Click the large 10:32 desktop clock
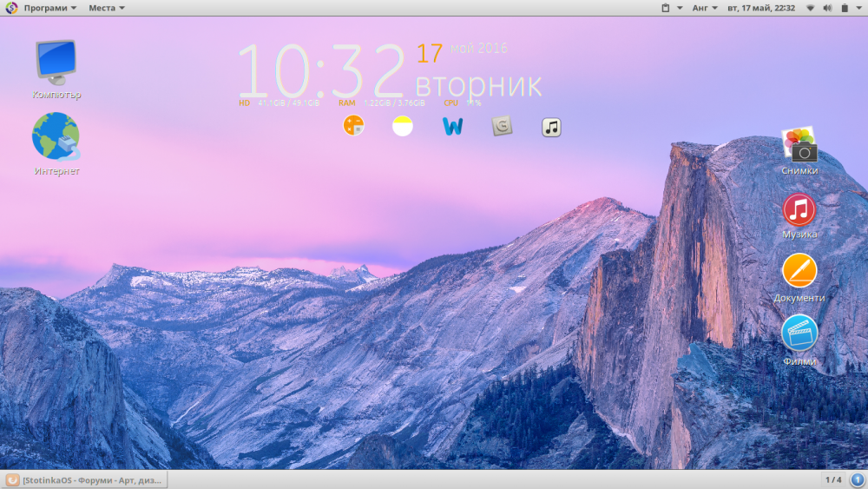 pyautogui.click(x=322, y=71)
